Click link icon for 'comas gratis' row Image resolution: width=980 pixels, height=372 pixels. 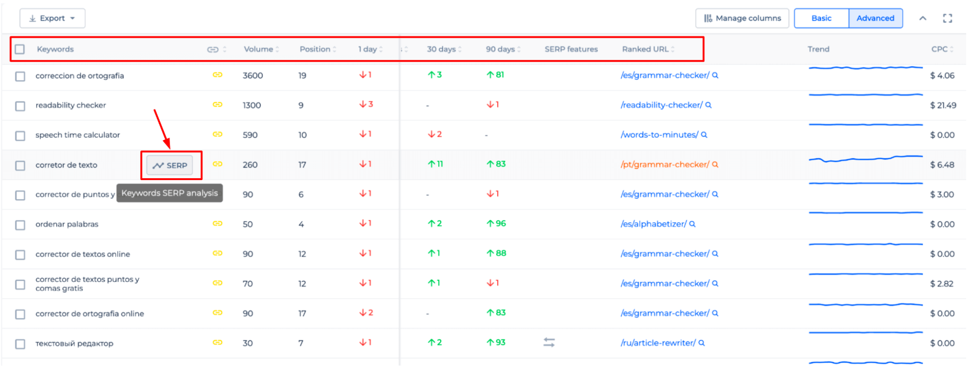[217, 283]
